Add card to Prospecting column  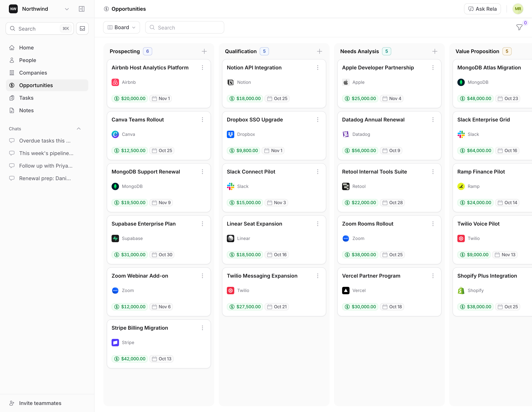point(204,51)
